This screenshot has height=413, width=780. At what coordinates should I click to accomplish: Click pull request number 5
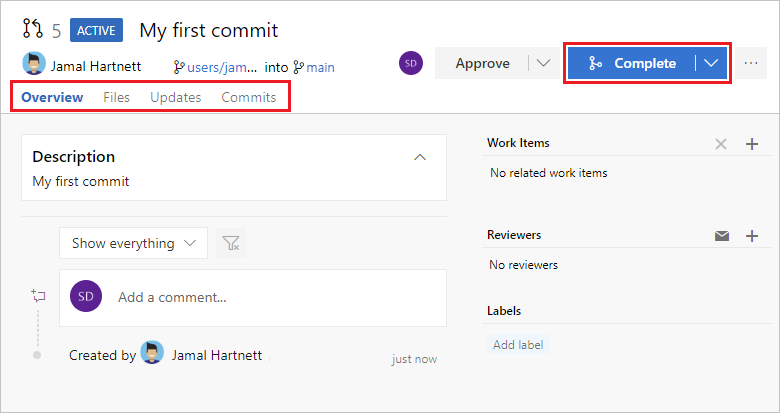57,31
